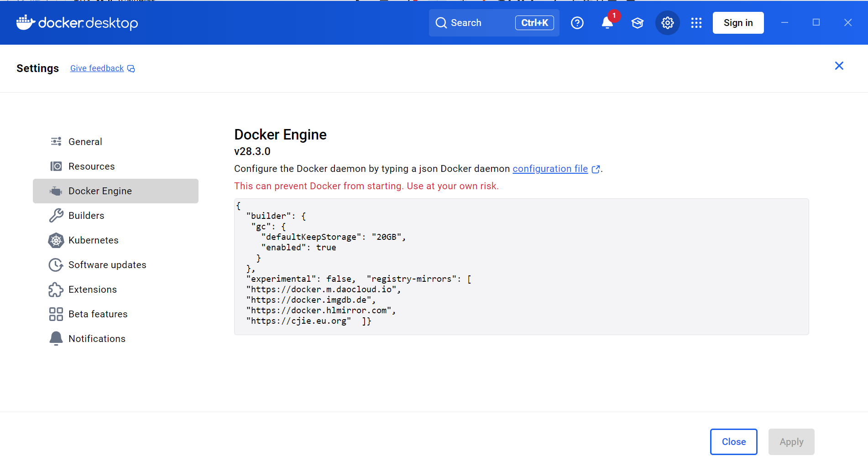Screen dimensions: 868x471
Task: Open the Kubernetes settings section
Action: click(x=115, y=240)
